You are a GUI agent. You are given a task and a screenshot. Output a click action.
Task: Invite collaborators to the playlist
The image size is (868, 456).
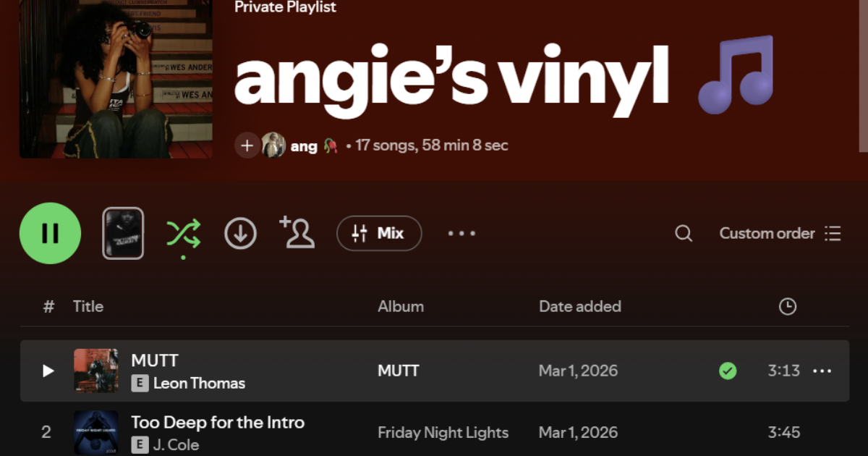(x=297, y=233)
